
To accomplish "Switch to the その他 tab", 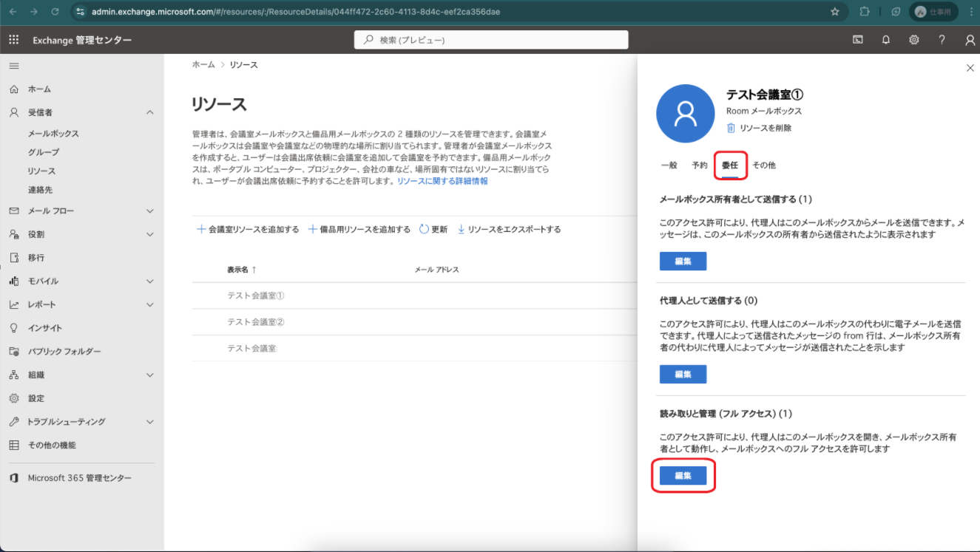I will tap(764, 166).
